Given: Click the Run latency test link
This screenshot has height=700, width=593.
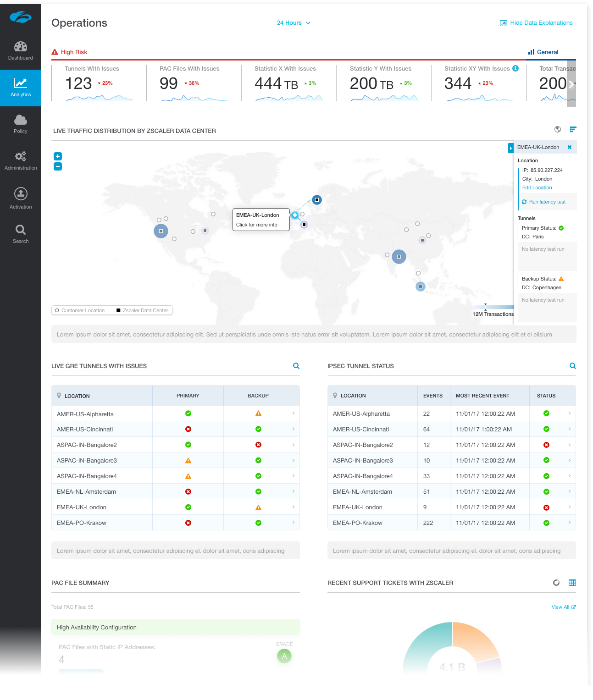Looking at the screenshot, I should tap(547, 202).
